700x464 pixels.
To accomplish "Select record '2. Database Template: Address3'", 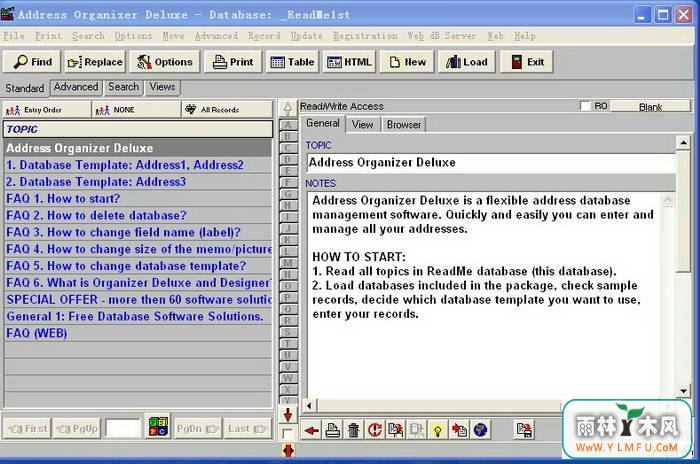I will click(138, 182).
